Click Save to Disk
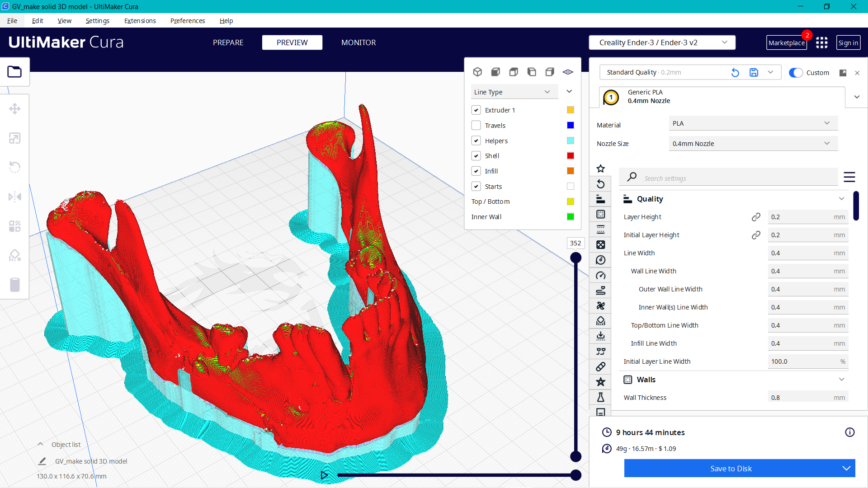868x488 pixels. 731,469
